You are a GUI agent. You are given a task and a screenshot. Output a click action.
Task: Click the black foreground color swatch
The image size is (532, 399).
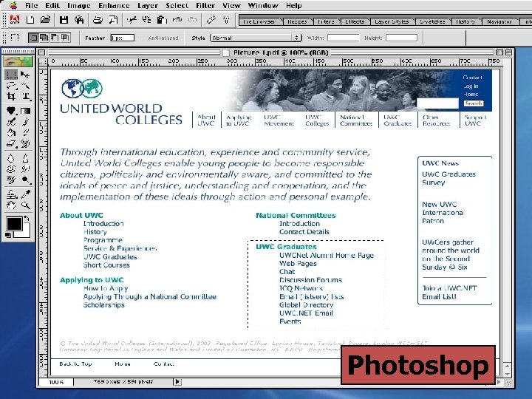click(x=14, y=225)
